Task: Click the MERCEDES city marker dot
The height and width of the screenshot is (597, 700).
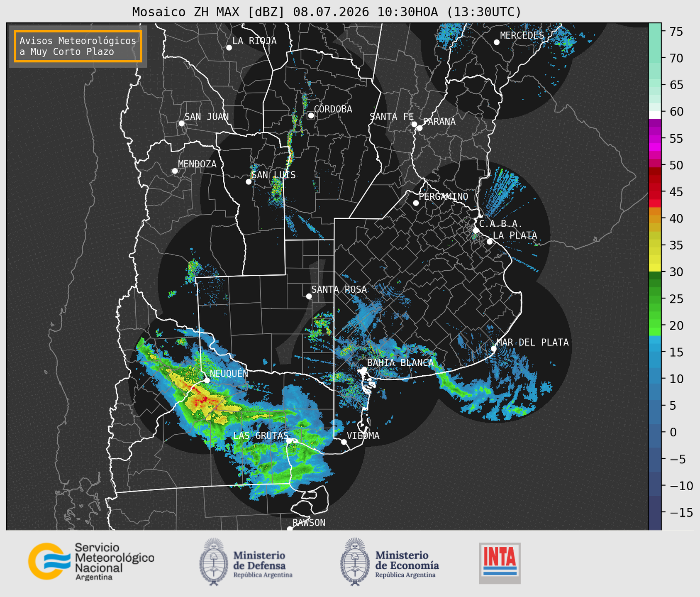Action: (x=496, y=42)
